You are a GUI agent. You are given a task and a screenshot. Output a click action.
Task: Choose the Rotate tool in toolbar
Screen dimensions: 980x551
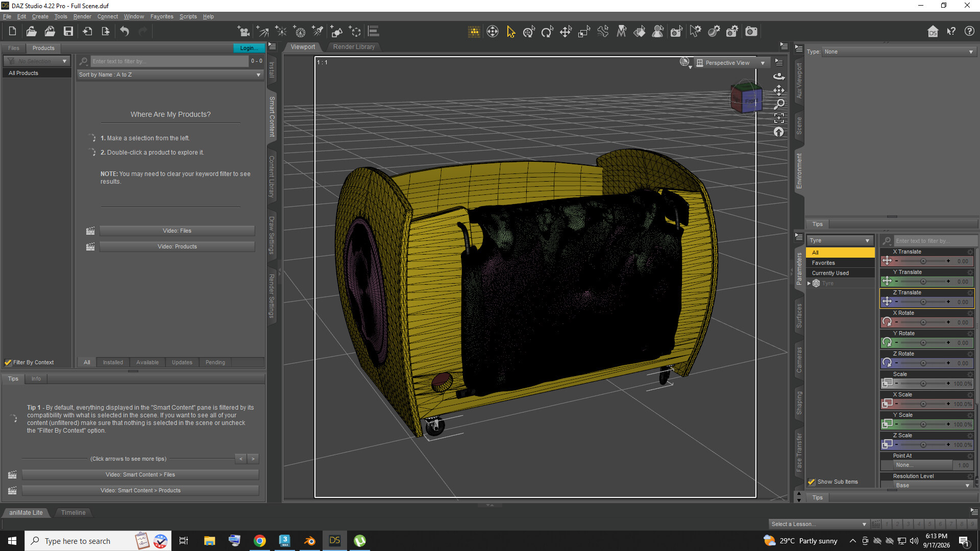tap(547, 32)
